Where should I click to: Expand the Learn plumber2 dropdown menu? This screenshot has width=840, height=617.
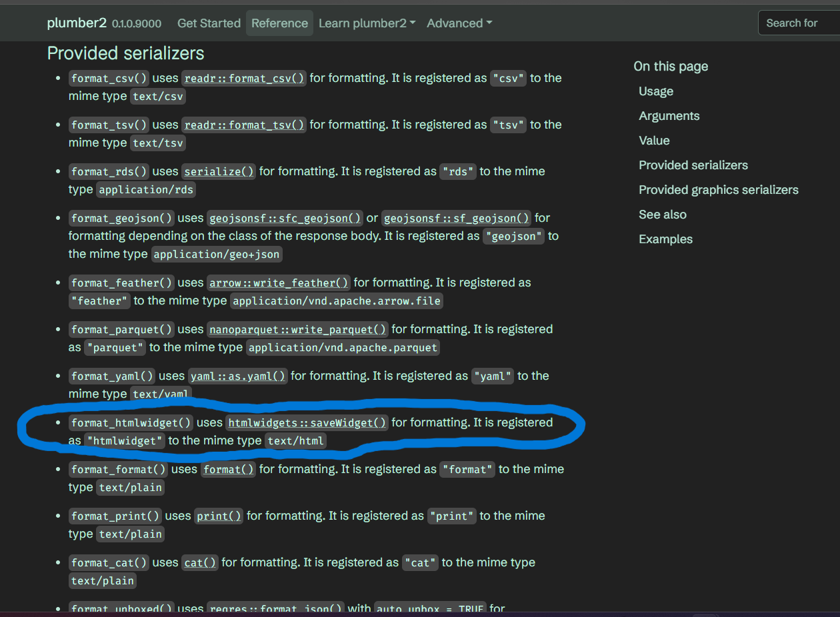click(367, 23)
